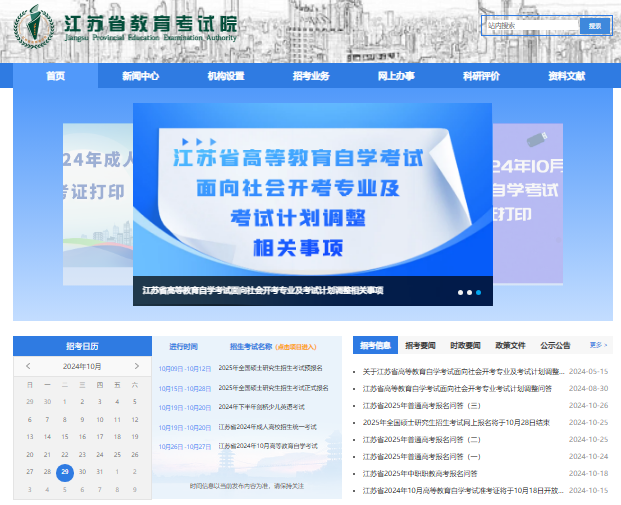
Task: Select the third highlighted carousel dot
Action: 478,292
